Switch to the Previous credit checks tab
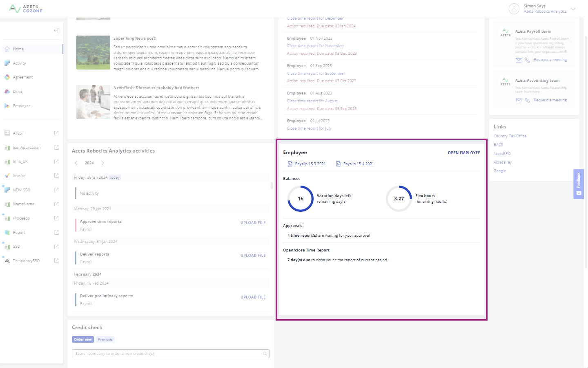588x368 pixels. coord(105,339)
